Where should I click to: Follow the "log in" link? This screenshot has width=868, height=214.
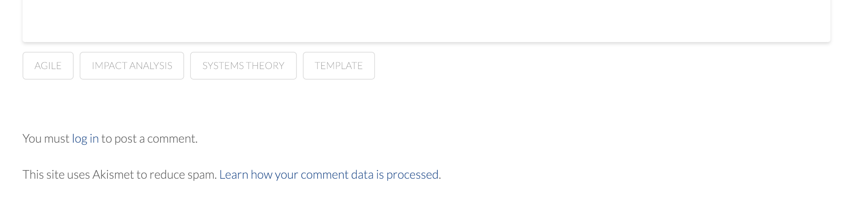click(85, 139)
